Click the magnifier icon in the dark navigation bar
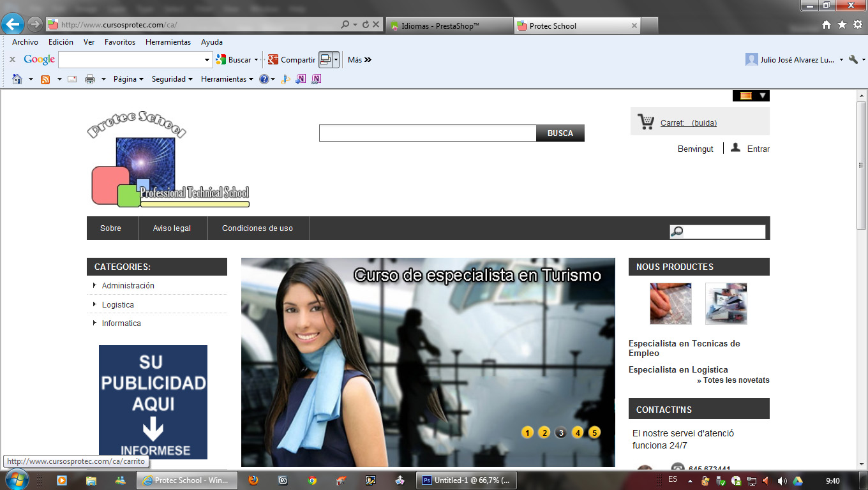 (677, 232)
